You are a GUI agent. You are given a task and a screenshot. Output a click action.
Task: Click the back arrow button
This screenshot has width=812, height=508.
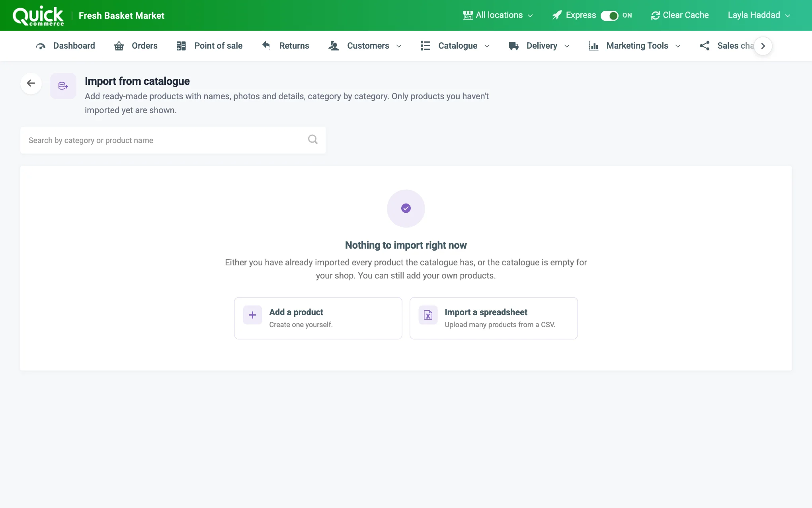coord(31,83)
